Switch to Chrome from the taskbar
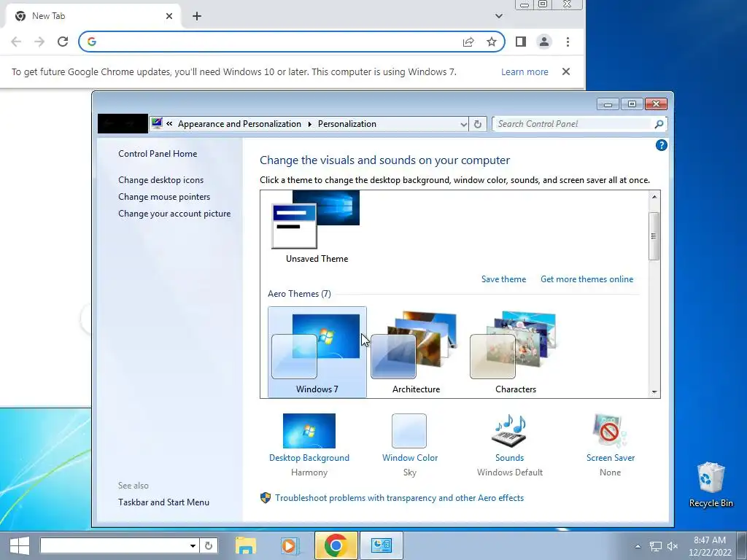The height and width of the screenshot is (560, 747). [x=336, y=545]
